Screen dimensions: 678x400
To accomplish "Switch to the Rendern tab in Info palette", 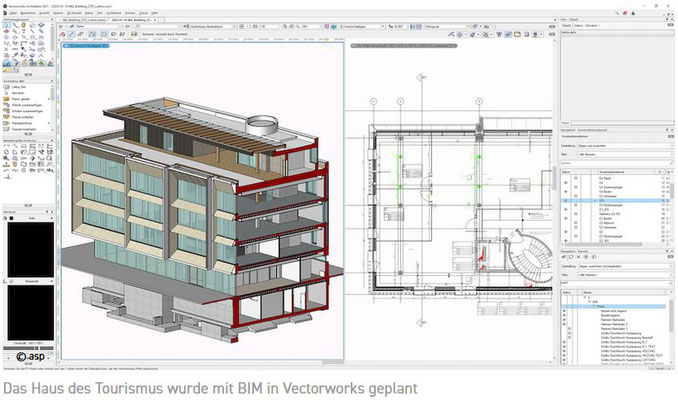I will [x=592, y=26].
